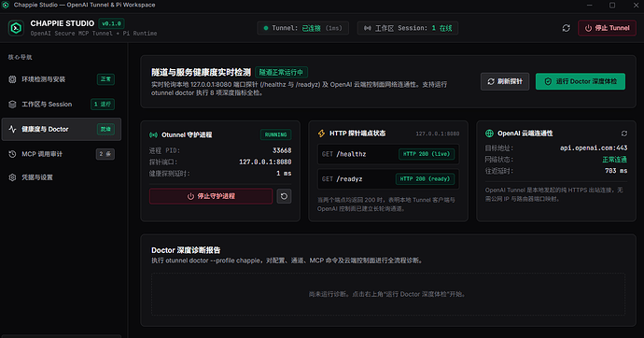Open 工作区与 Session in the sidebar
This screenshot has height=338, width=644.
click(x=62, y=105)
